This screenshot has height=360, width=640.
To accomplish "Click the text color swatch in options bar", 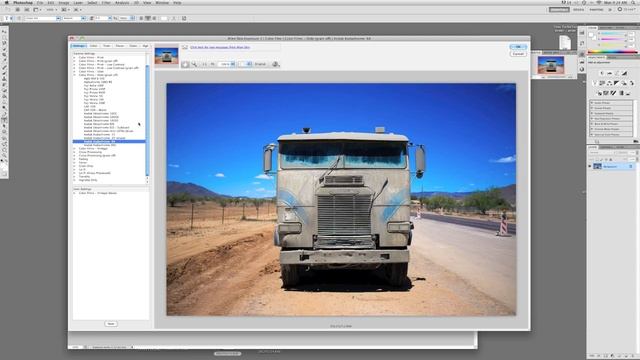I will (x=164, y=18).
